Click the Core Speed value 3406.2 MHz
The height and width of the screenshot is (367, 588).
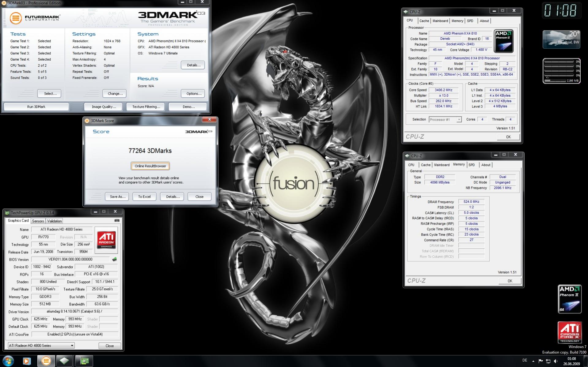pos(443,90)
